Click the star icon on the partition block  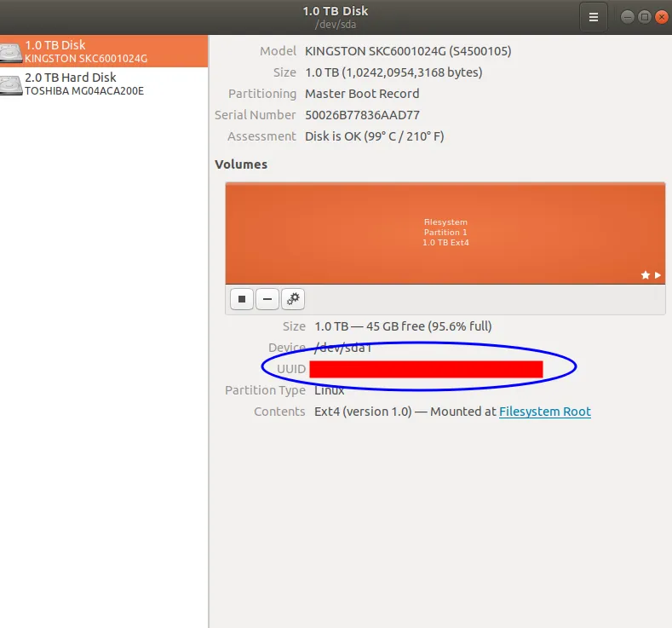(x=646, y=275)
